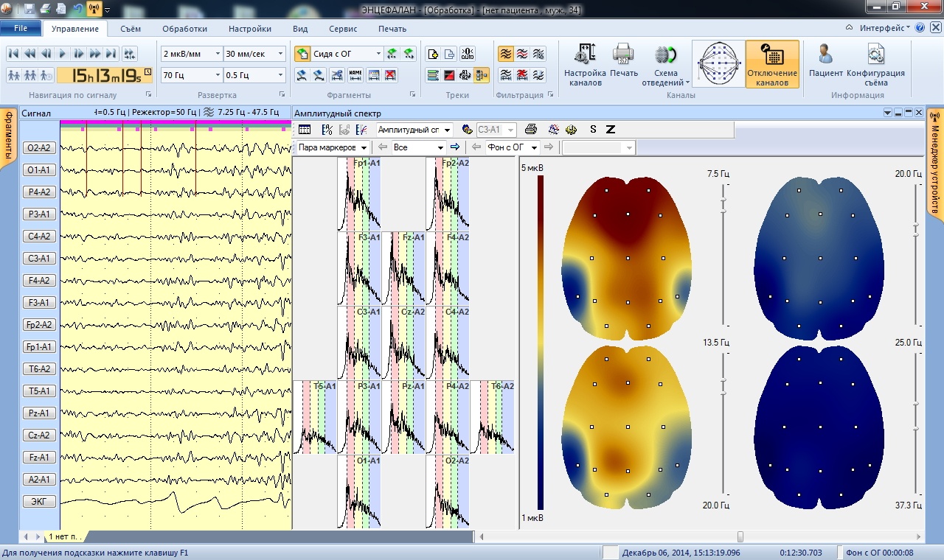Open the Настройка каналов tool
This screenshot has width=944, height=560.
585,64
